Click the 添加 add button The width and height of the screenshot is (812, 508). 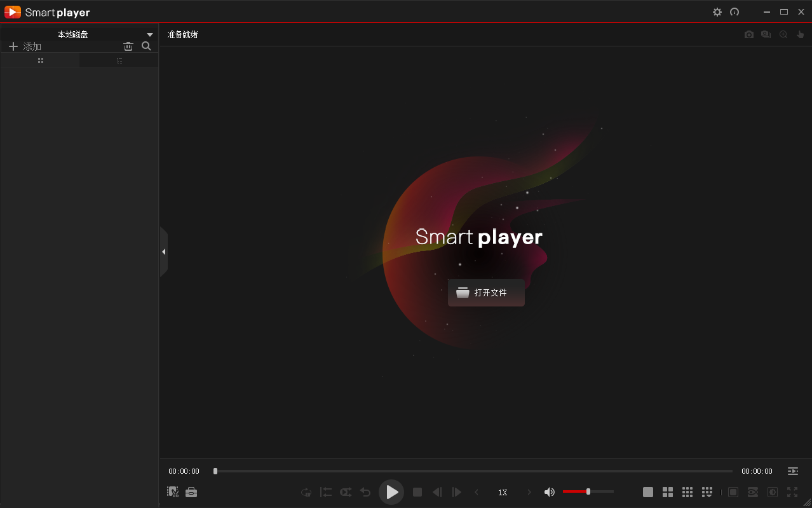(25, 46)
